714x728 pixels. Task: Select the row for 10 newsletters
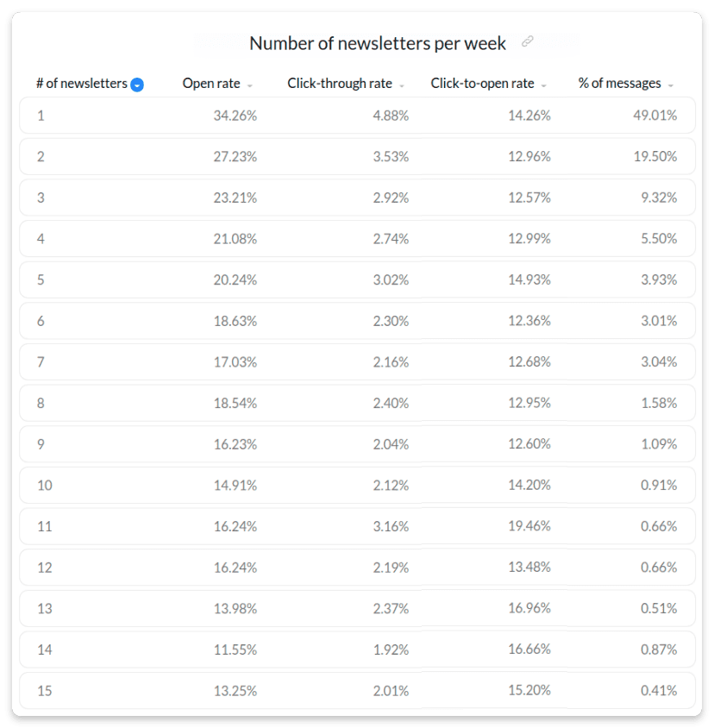(x=357, y=486)
